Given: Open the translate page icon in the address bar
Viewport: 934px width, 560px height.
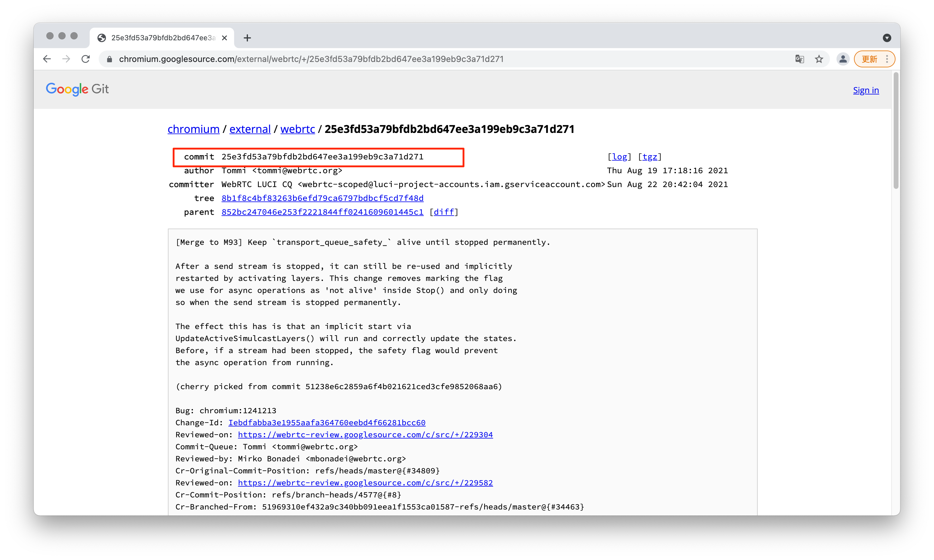Looking at the screenshot, I should click(x=799, y=59).
